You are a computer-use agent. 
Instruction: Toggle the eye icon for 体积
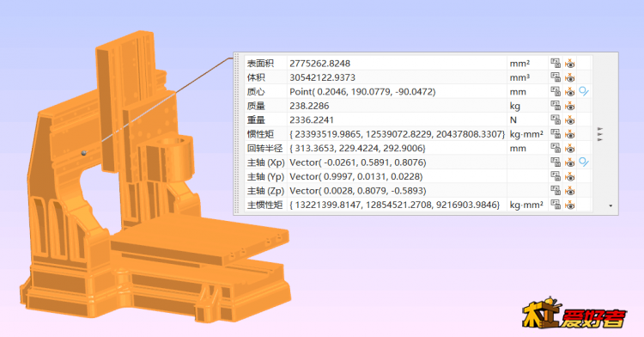(x=569, y=77)
